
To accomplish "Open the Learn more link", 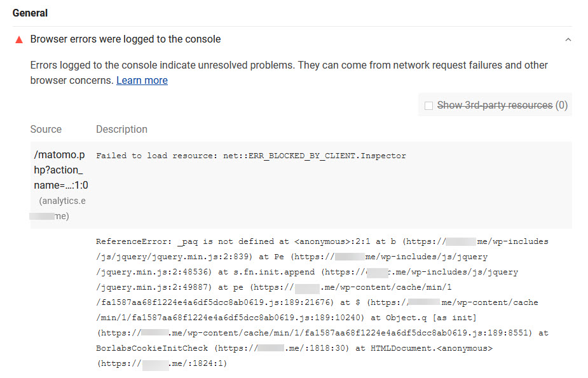I will 142,81.
